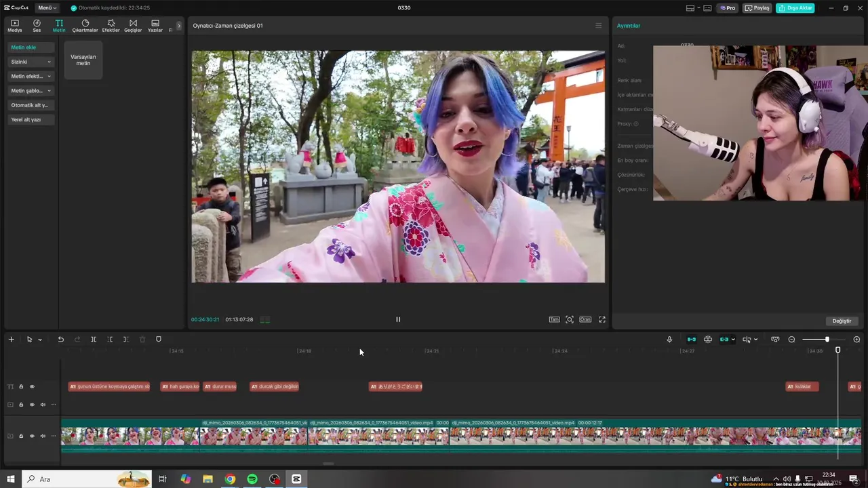
Task: Open Spotify from the Windows taskbar
Action: pyautogui.click(x=252, y=479)
